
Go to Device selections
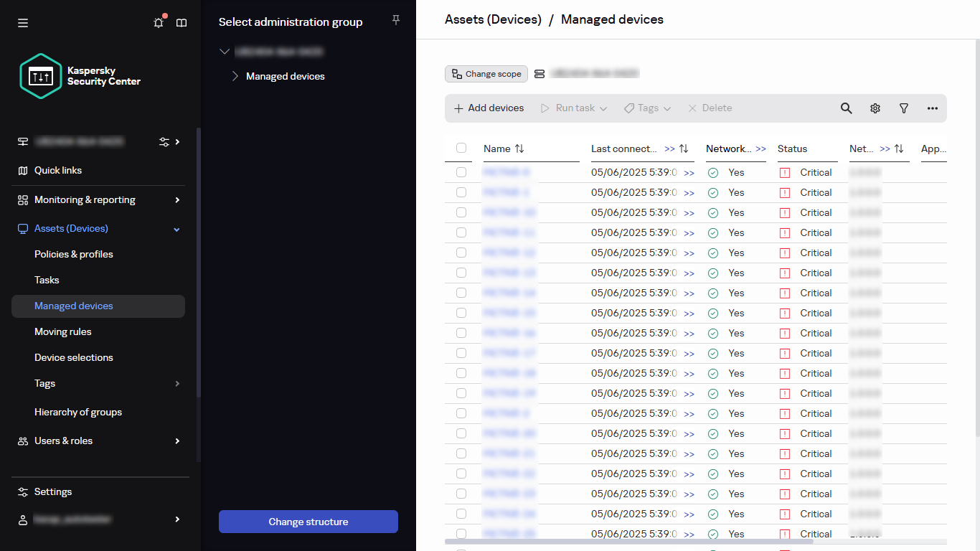click(74, 357)
